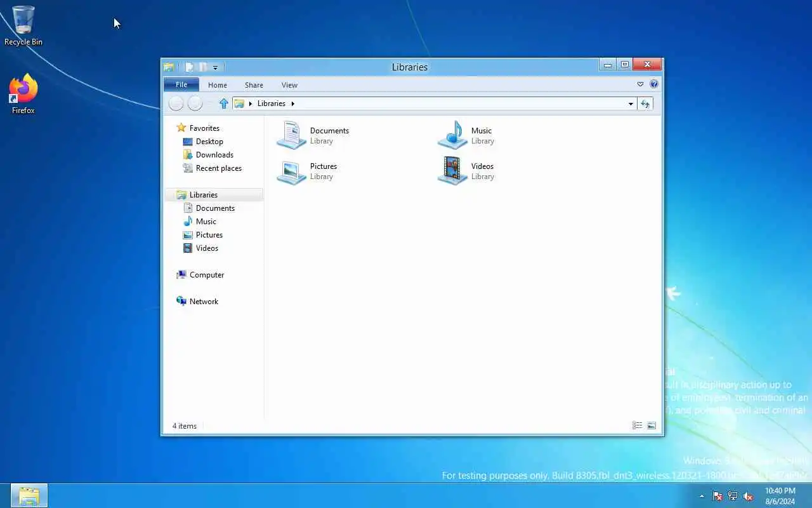Image resolution: width=812 pixels, height=508 pixels.
Task: Select Computer in navigation pane
Action: 207,274
